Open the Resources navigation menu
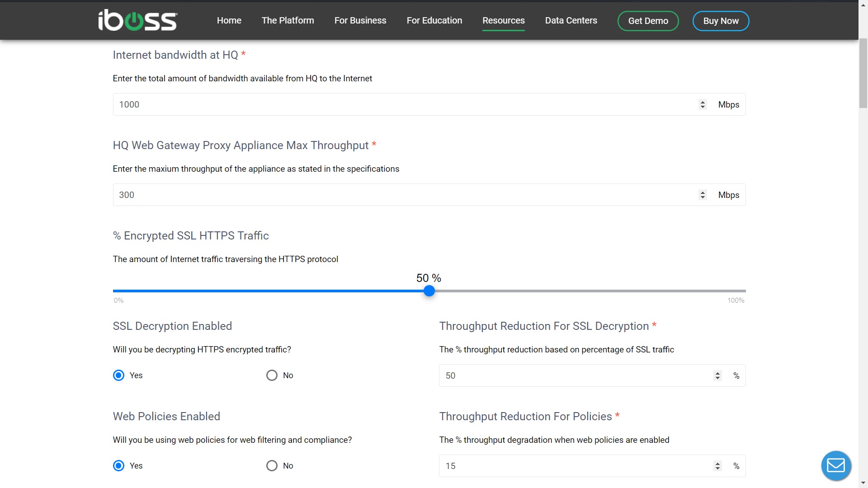This screenshot has width=868, height=488. tap(503, 20)
